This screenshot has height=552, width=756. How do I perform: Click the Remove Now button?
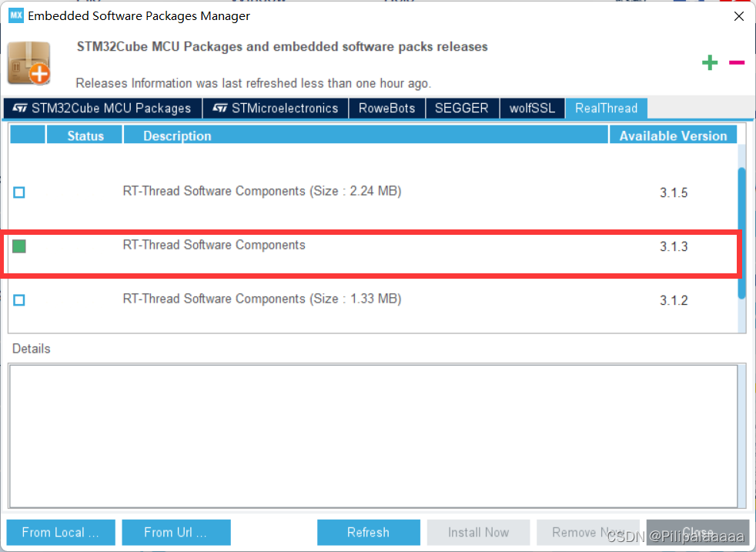(x=588, y=532)
